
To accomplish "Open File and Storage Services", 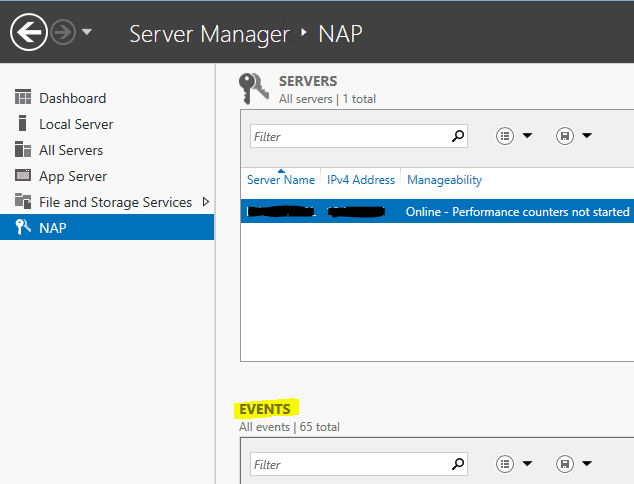I will tap(115, 202).
